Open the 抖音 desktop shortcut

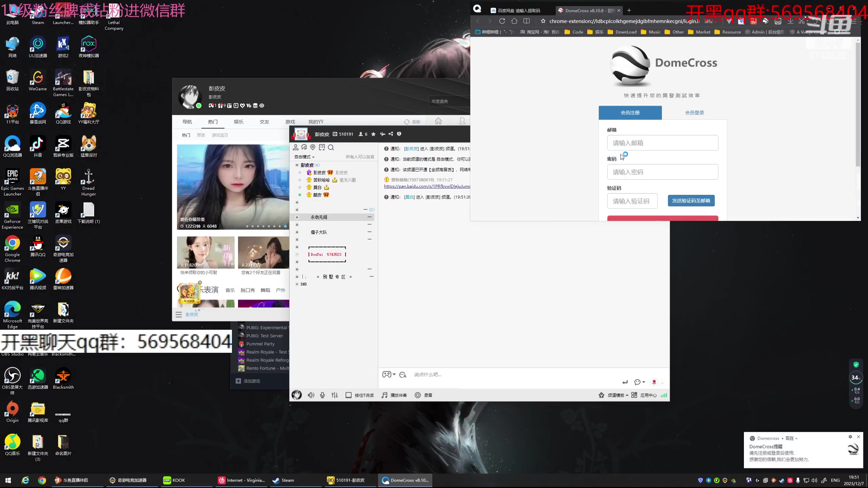pos(38,146)
